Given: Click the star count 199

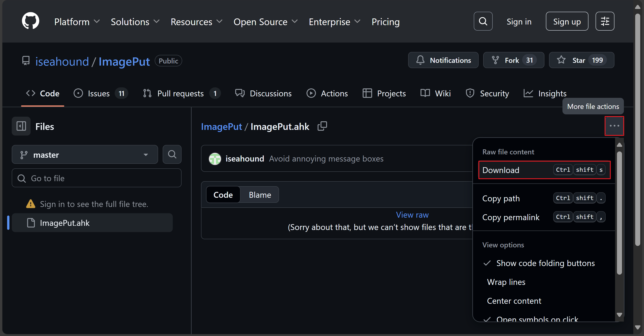Looking at the screenshot, I should click(x=597, y=60).
